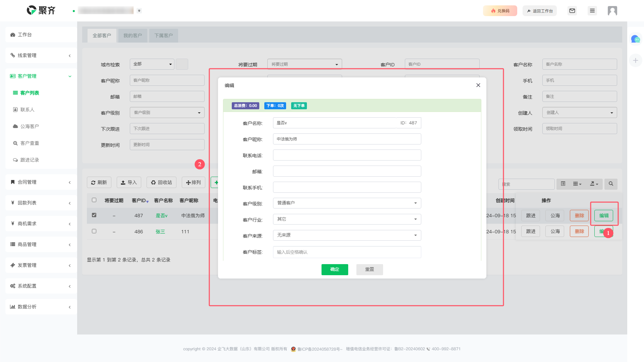
Task: Expand the 合同管理 sidebar menu
Action: (x=41, y=182)
